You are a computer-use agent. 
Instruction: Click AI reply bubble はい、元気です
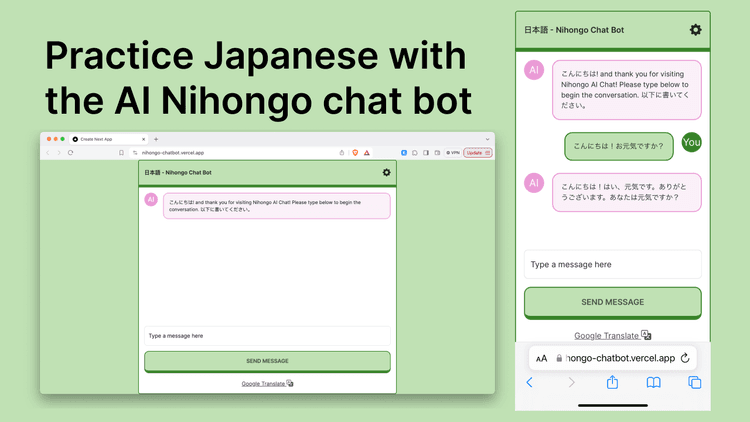pos(627,192)
